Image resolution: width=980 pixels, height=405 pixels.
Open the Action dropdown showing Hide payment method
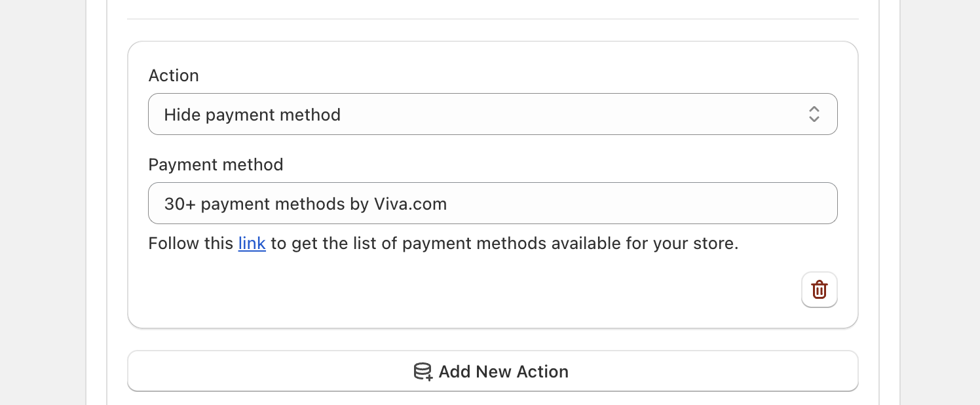pos(493,114)
